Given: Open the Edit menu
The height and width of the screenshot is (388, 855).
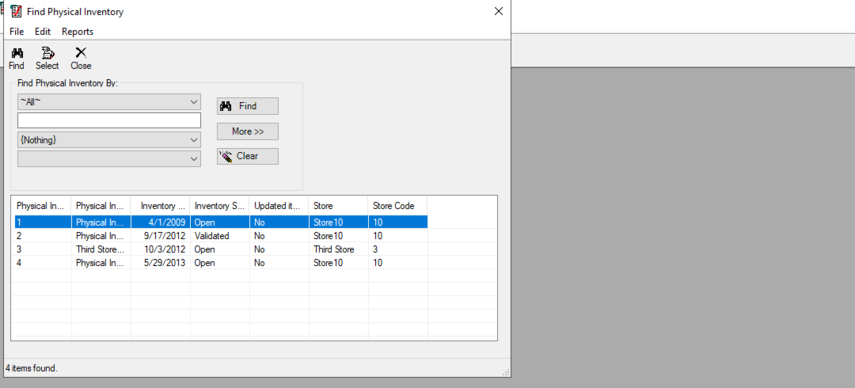Looking at the screenshot, I should point(43,32).
